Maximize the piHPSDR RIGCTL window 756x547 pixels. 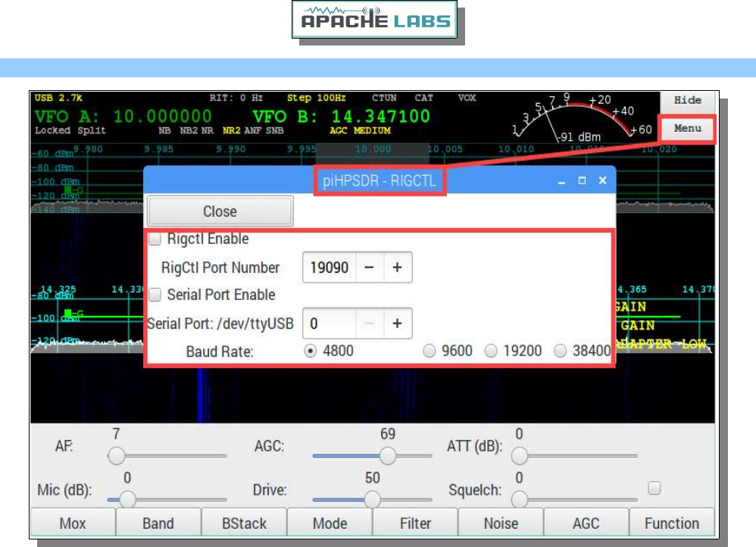[x=582, y=180]
